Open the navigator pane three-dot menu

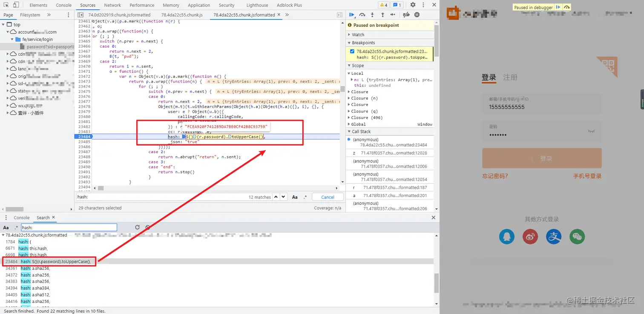pos(69,15)
